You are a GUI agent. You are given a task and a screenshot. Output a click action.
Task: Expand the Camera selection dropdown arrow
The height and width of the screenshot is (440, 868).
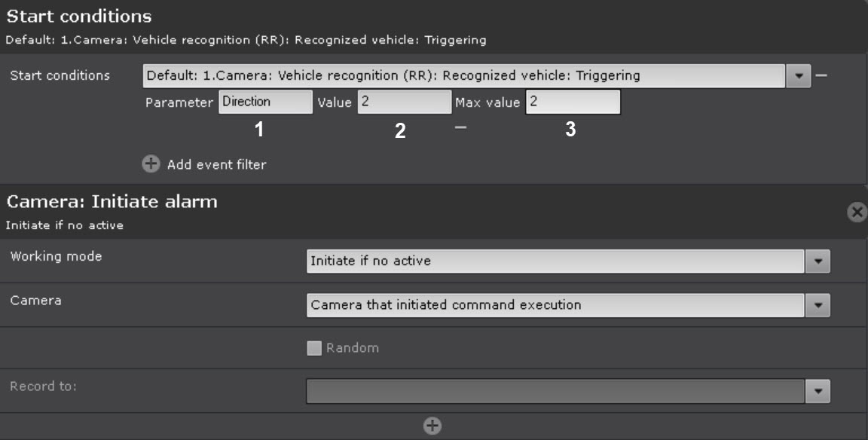818,305
